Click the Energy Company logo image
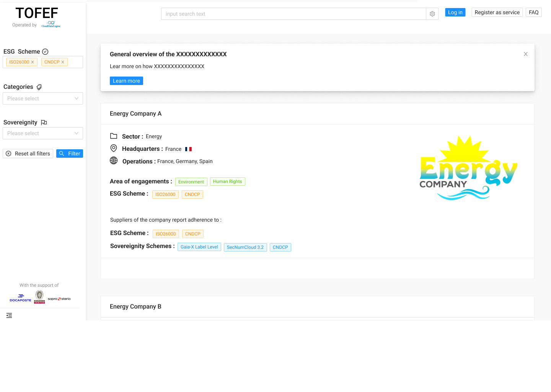Image resolution: width=551 pixels, height=392 pixels. [468, 168]
